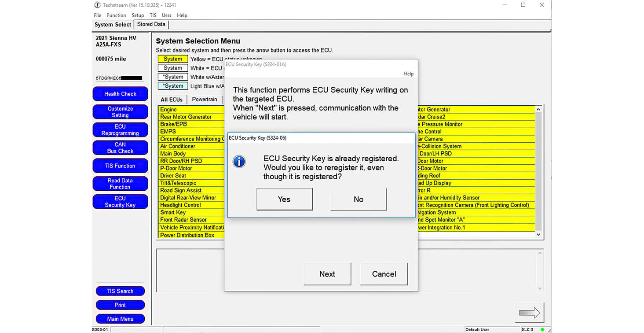Select the Tilt&Telescopic row
644x333 pixels.
[192, 183]
